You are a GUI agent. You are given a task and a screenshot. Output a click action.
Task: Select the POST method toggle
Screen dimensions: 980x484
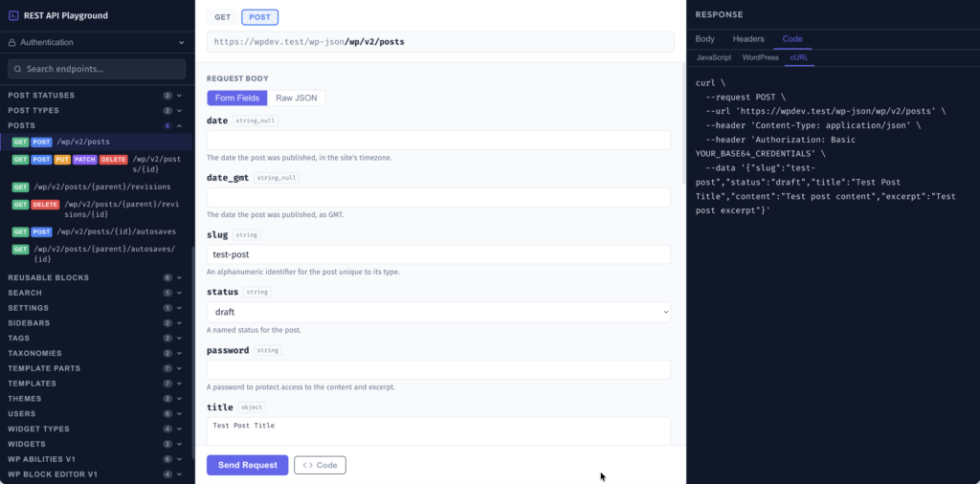point(260,17)
